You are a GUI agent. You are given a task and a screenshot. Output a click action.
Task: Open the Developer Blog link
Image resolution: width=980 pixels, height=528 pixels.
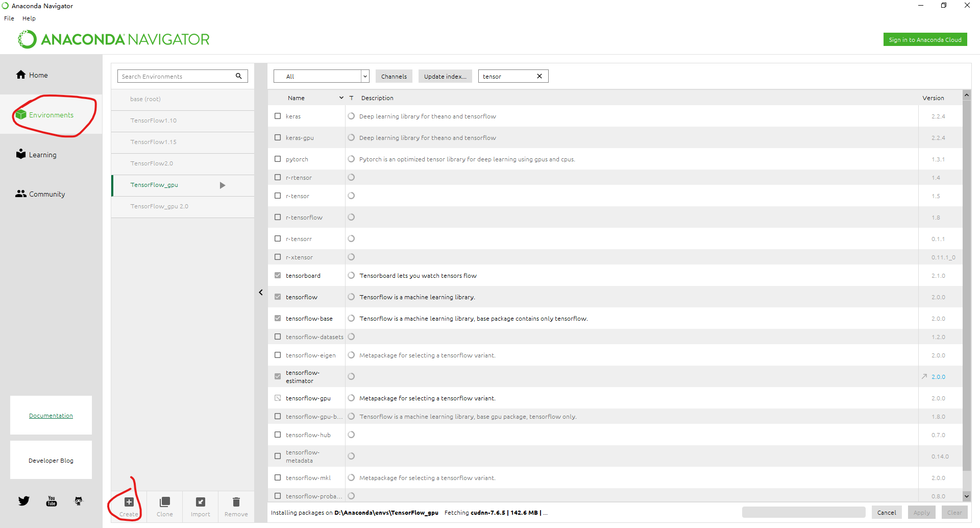[x=51, y=460]
